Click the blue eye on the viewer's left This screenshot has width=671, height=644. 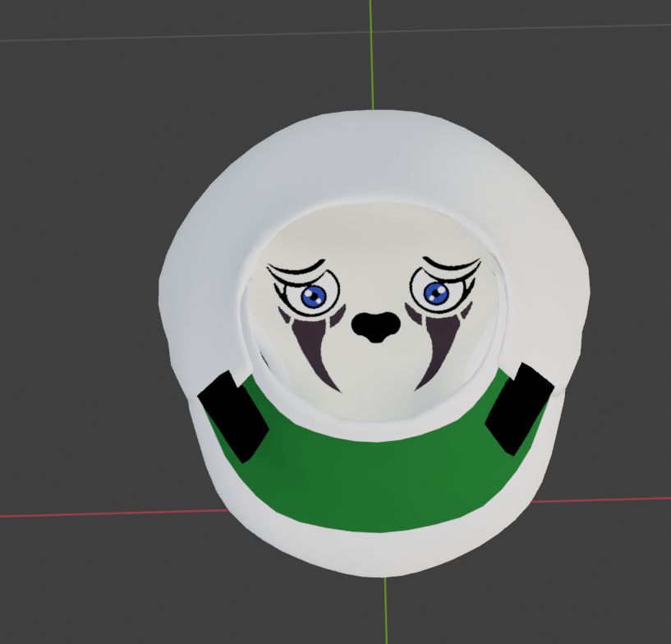(313, 296)
